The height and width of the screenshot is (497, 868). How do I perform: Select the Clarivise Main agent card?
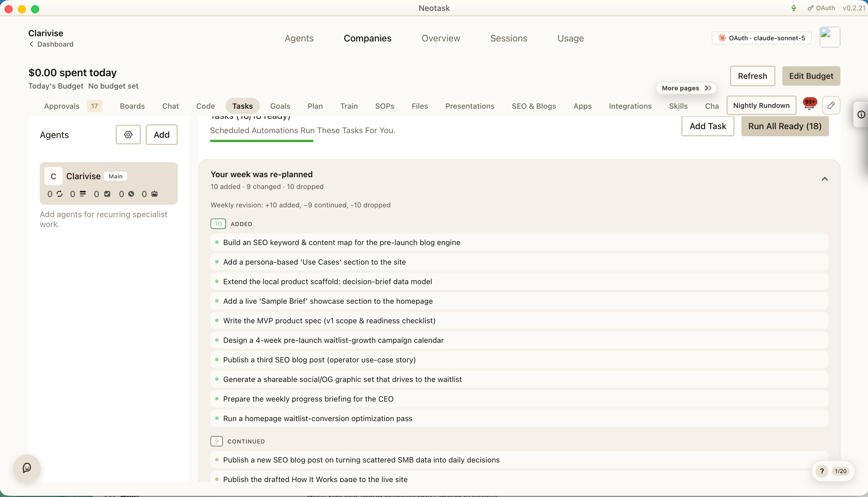(108, 183)
